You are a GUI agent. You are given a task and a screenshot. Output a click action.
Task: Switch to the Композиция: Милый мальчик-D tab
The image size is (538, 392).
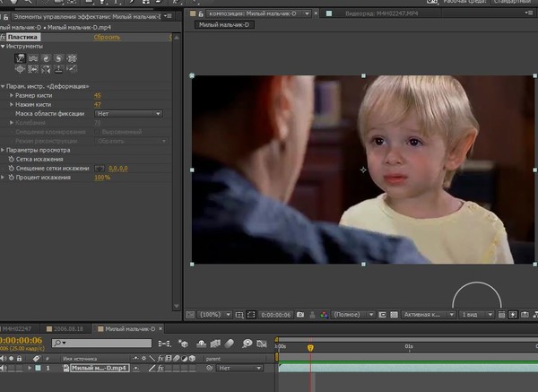tap(252, 13)
